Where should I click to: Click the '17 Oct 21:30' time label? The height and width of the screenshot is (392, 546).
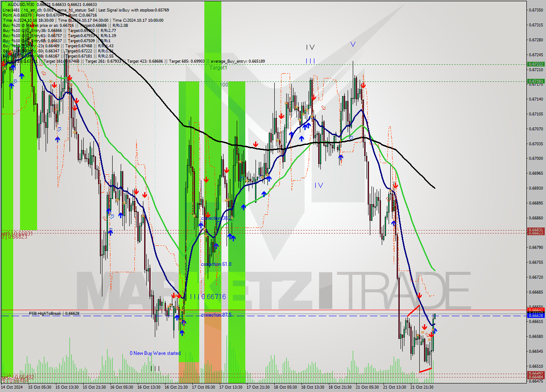click(258, 387)
